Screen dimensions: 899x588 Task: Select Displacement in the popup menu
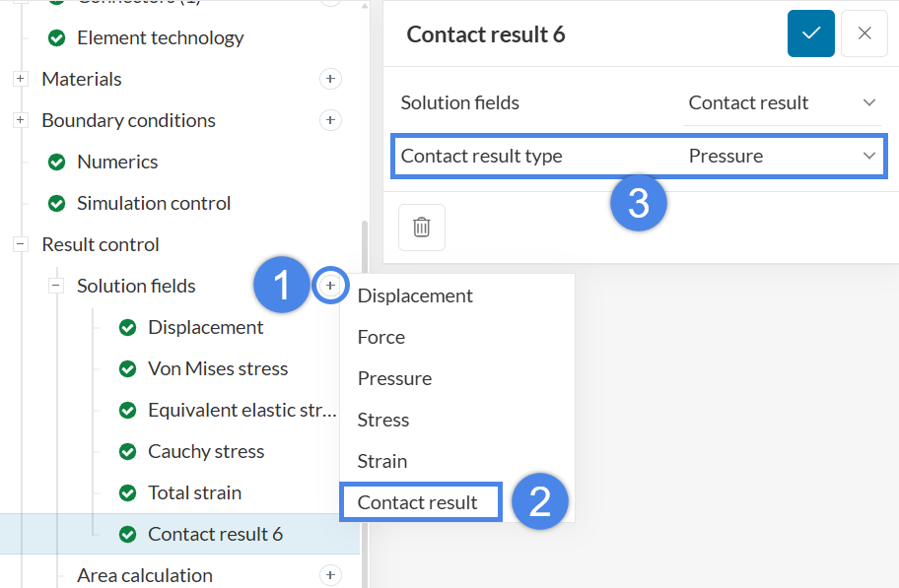coord(415,295)
